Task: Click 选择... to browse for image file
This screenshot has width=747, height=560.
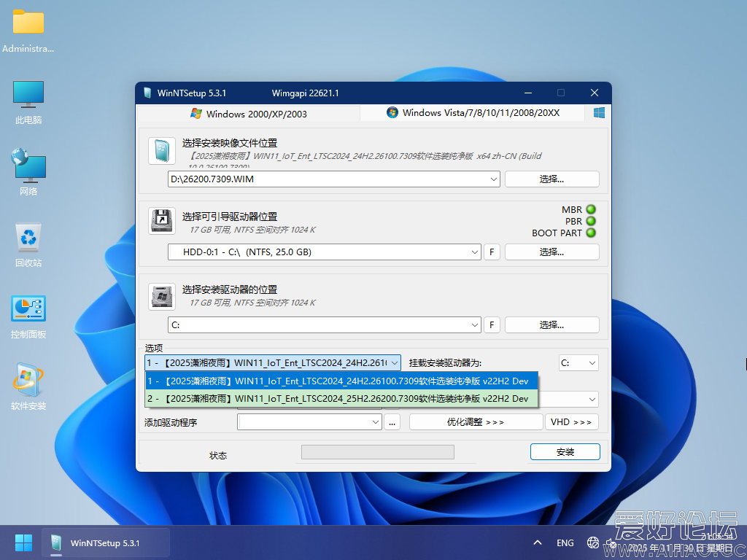Action: pos(551,179)
